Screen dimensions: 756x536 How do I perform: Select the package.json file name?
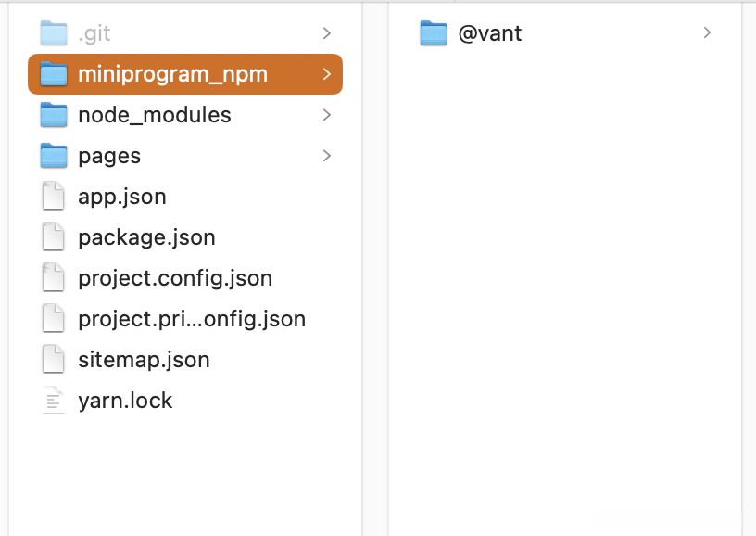click(146, 237)
